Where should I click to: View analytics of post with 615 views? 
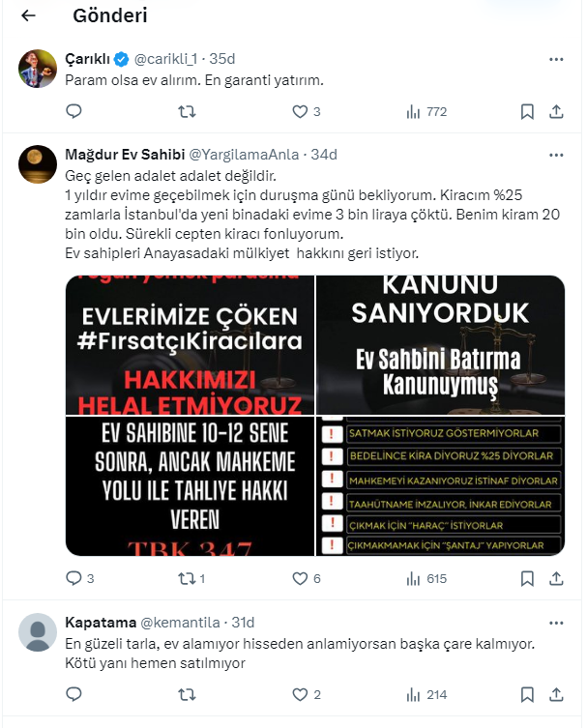426,578
